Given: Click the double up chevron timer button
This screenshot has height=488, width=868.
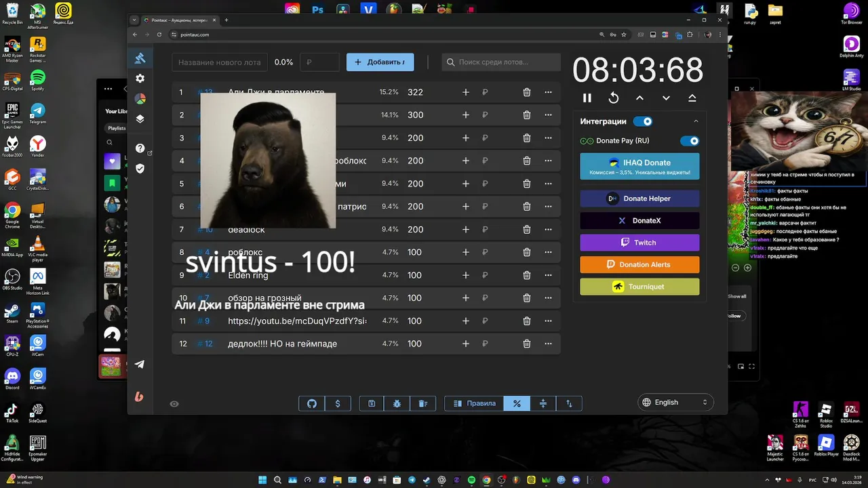Looking at the screenshot, I should coord(692,98).
